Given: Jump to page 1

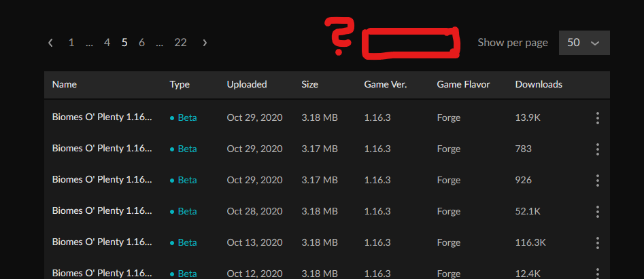Looking at the screenshot, I should point(71,43).
